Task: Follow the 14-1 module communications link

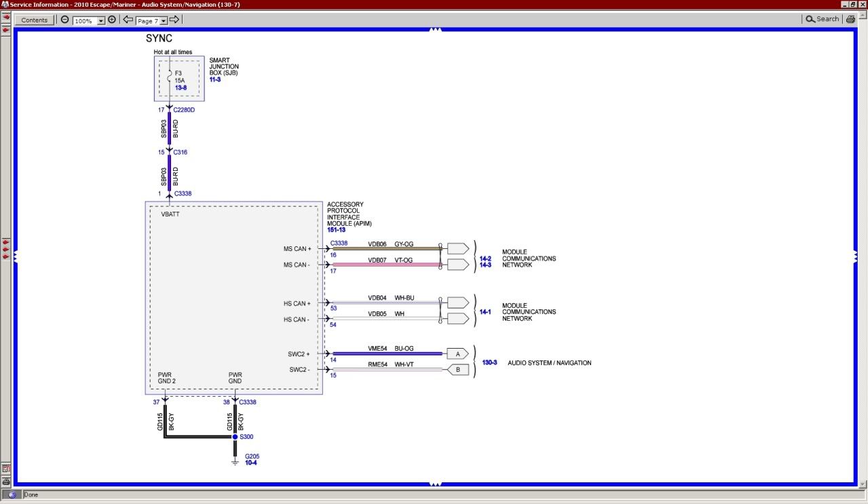Action: coord(485,312)
